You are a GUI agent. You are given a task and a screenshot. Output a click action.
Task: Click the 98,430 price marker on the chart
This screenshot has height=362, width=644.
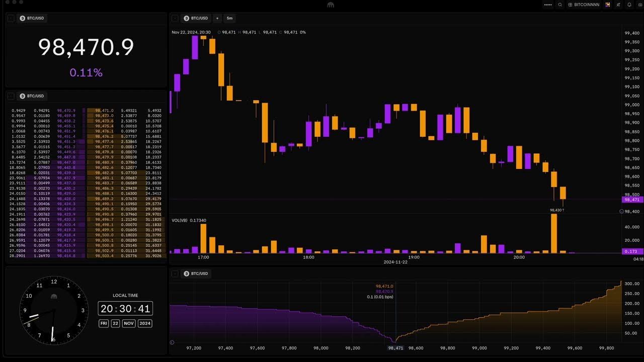556,210
